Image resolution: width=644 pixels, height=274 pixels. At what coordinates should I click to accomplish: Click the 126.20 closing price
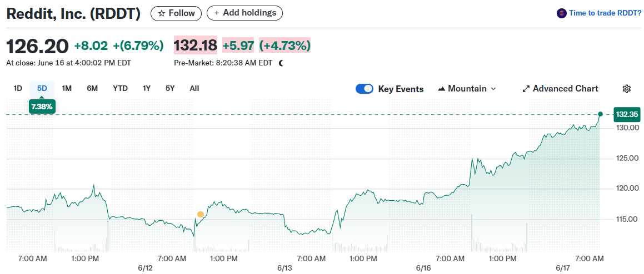37,46
